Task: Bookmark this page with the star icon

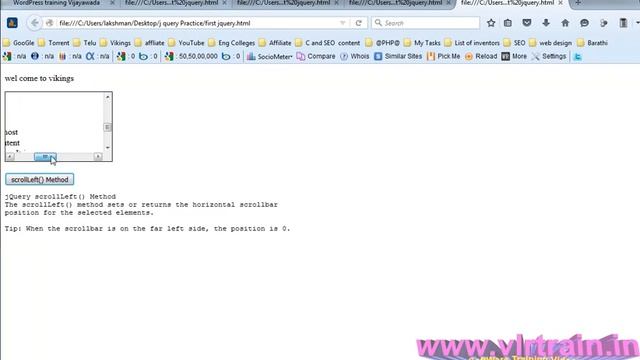Action: [x=491, y=23]
